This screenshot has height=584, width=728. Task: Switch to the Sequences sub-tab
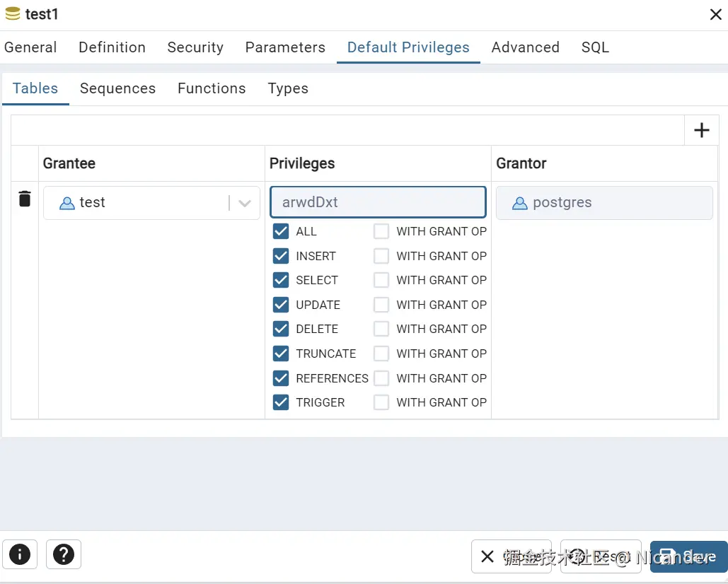(x=117, y=88)
